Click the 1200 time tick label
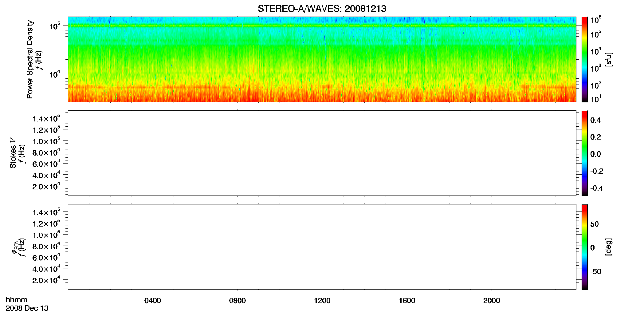This screenshot has width=644, height=332. coord(322,301)
